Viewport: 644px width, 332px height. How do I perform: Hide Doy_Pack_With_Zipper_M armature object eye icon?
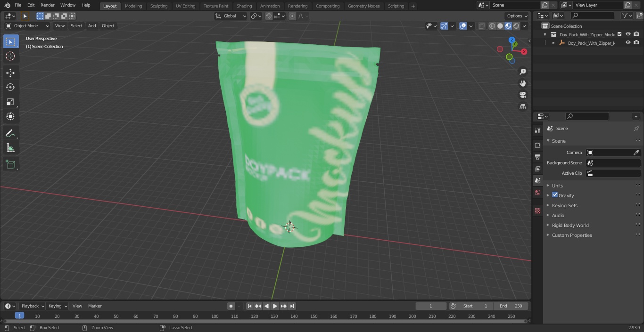click(x=628, y=43)
